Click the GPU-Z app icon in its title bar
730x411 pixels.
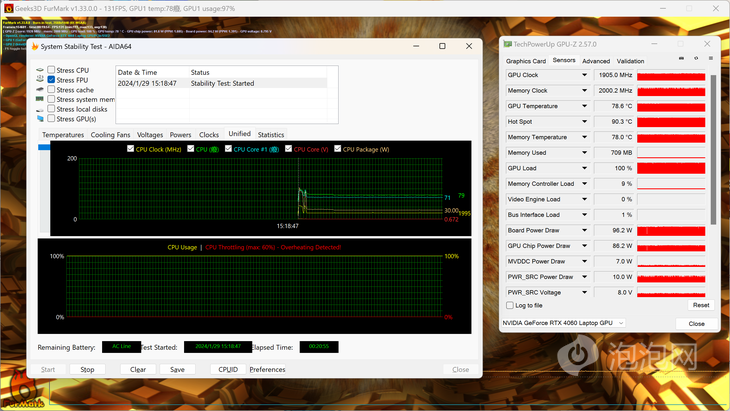click(x=507, y=44)
